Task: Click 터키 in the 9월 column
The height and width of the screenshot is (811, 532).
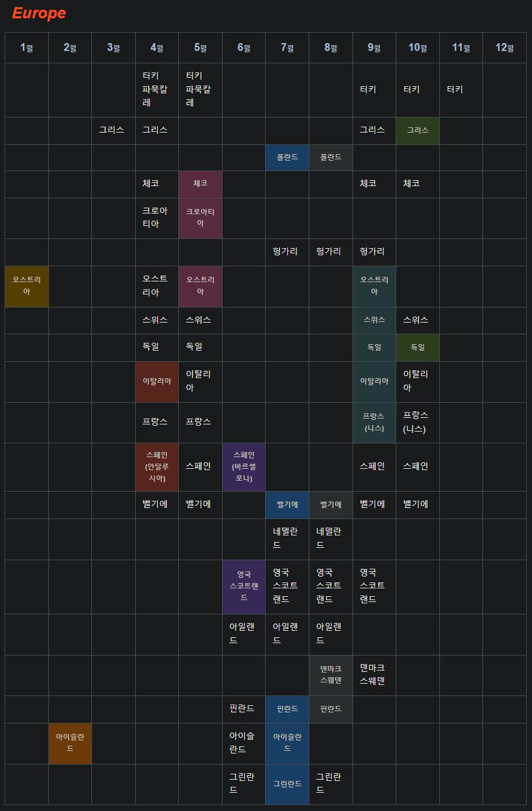Action: [368, 89]
